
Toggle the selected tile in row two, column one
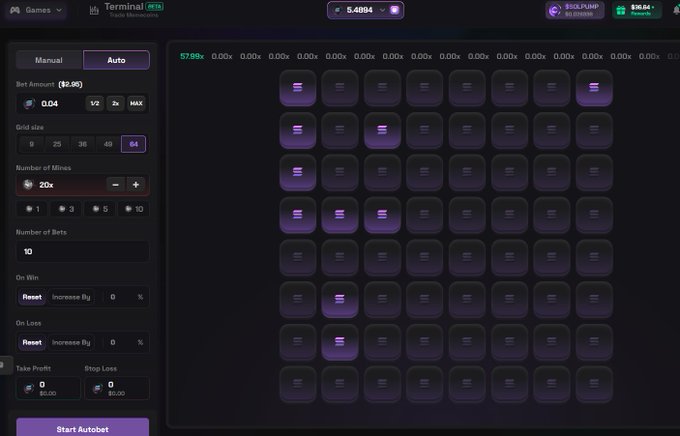(298, 130)
